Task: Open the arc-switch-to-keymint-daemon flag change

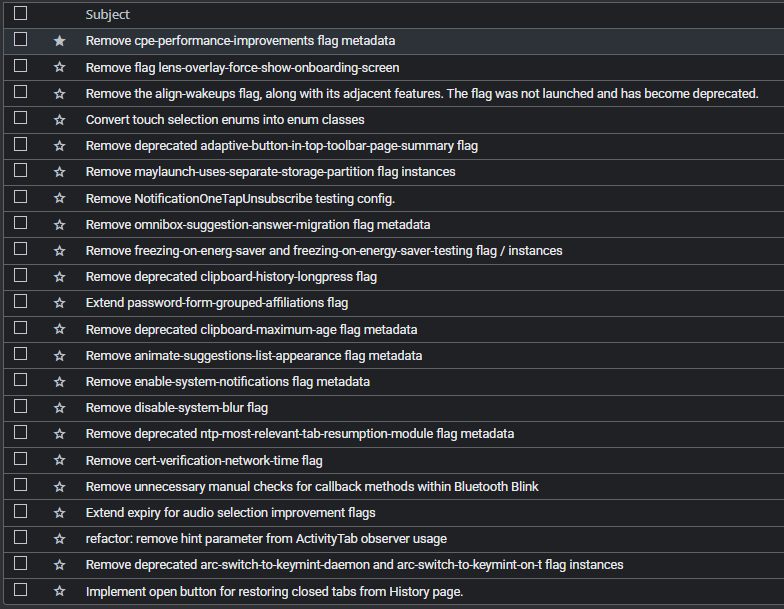Action: tap(354, 565)
